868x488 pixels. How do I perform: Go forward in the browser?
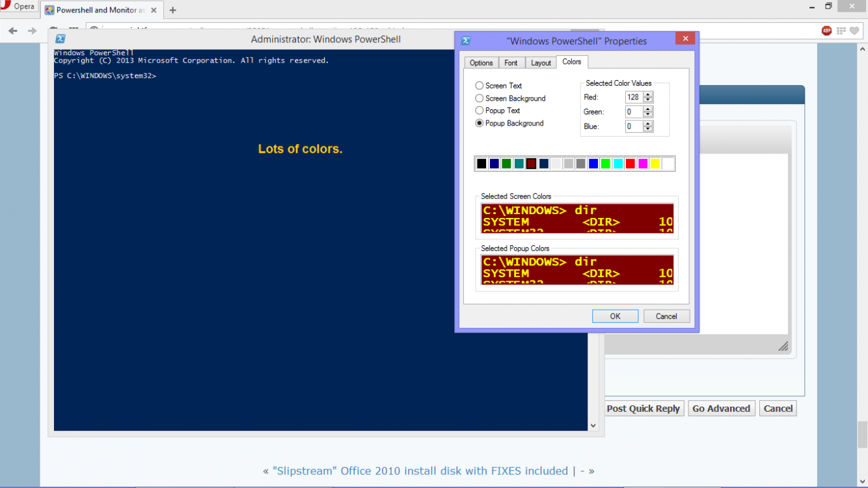32,31
